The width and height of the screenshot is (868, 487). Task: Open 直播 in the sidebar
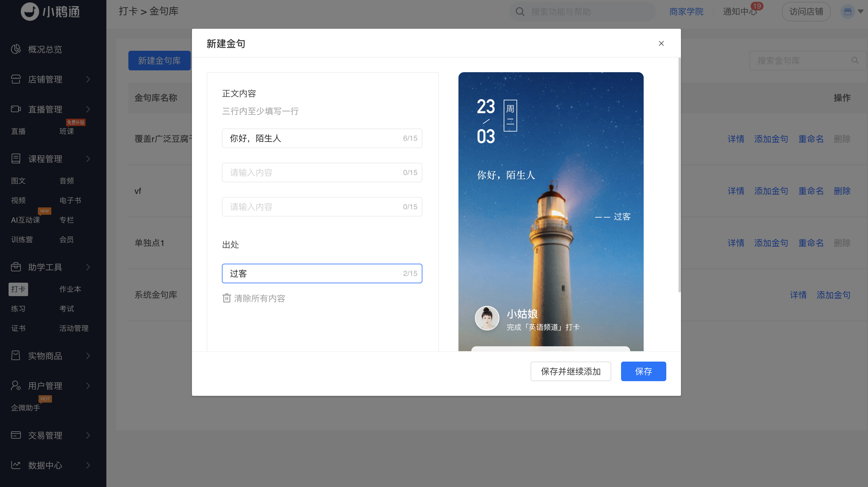click(x=18, y=131)
